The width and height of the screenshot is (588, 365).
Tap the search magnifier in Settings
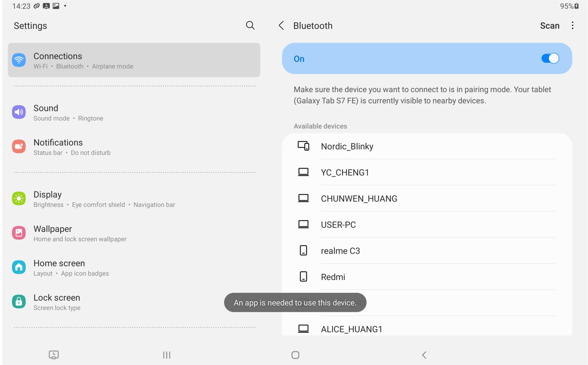click(250, 25)
